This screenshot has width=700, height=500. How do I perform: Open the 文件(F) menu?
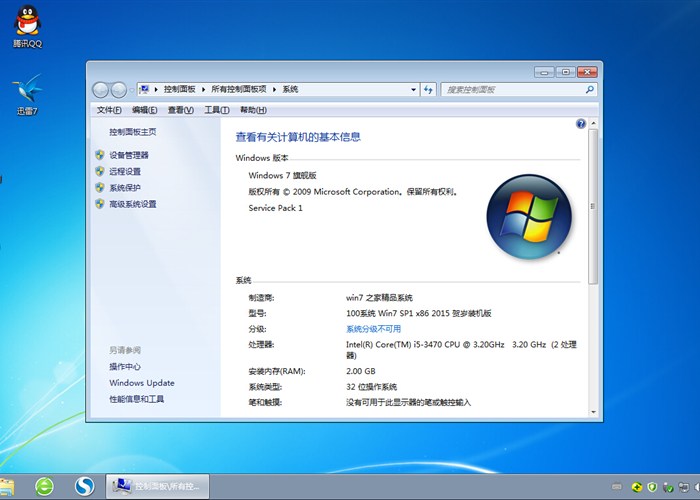(x=108, y=110)
